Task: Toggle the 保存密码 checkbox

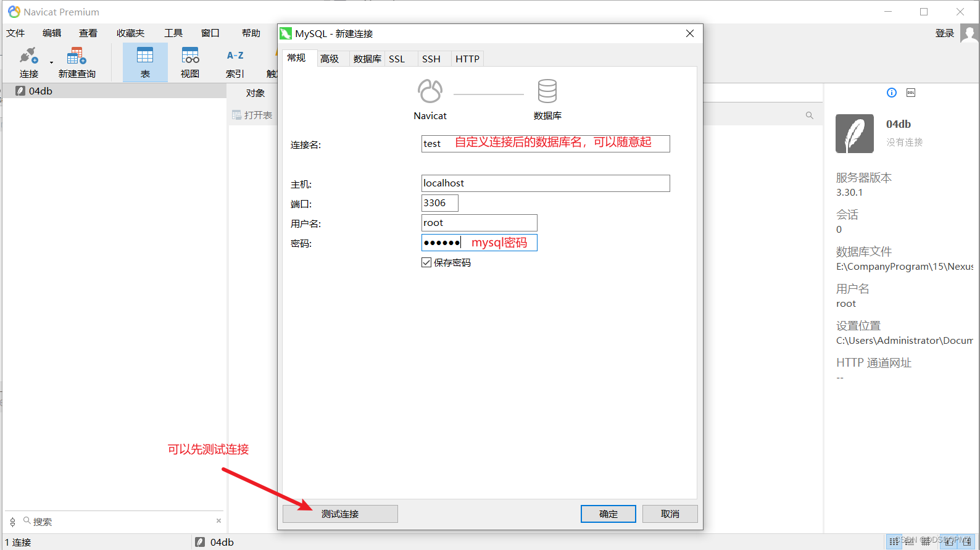Action: point(426,262)
